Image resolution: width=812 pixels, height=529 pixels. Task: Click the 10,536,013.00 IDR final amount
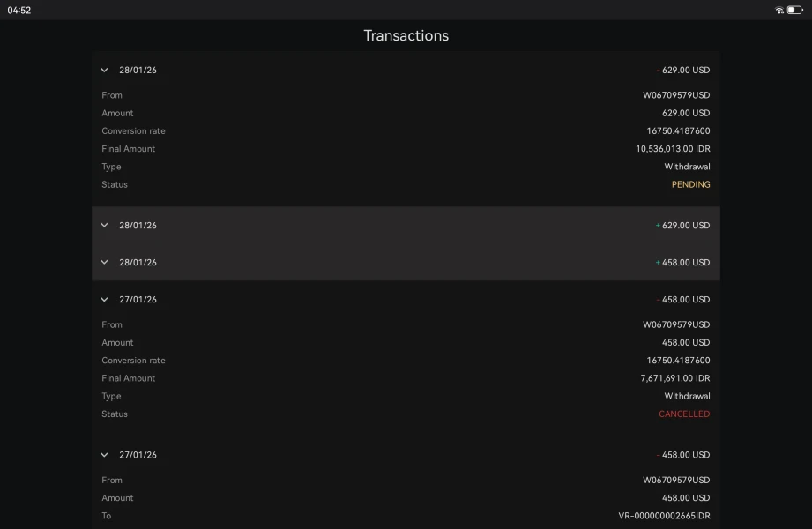pyautogui.click(x=673, y=149)
